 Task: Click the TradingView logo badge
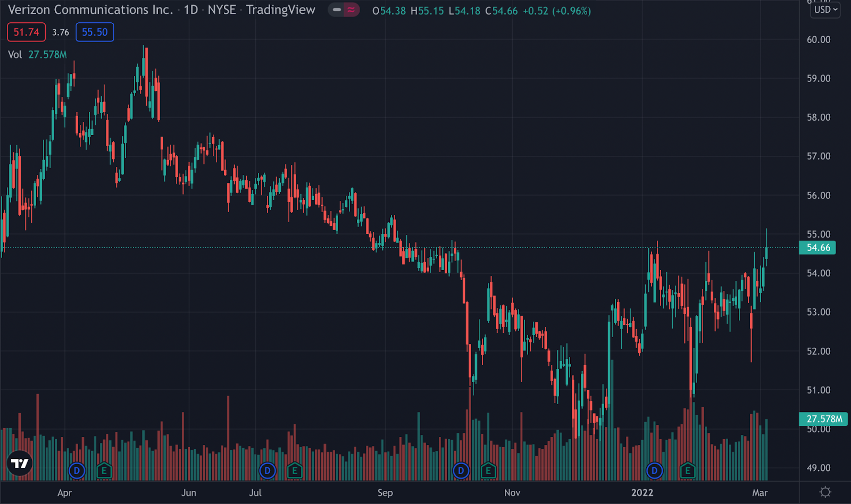click(20, 464)
